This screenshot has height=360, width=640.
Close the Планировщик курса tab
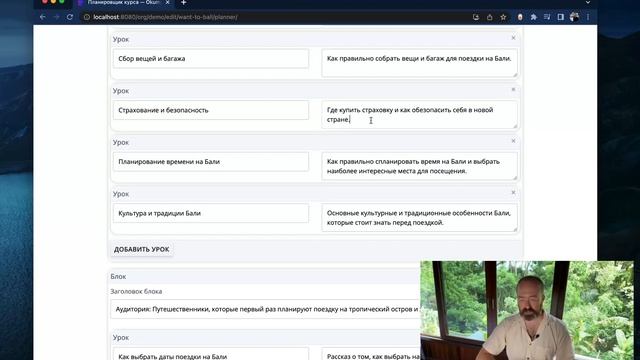coord(167,2)
